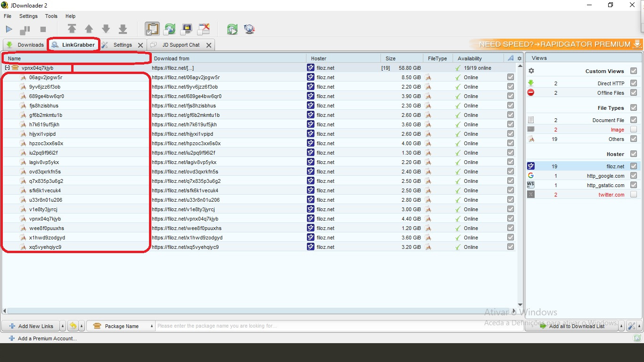Uncheck the Custom Views checkbox
The width and height of the screenshot is (644, 362).
click(x=634, y=71)
